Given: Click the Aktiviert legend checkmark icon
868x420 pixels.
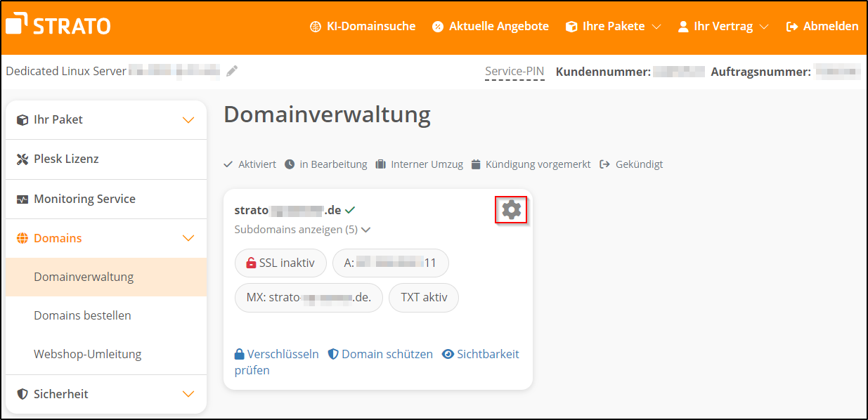Looking at the screenshot, I should 228,164.
